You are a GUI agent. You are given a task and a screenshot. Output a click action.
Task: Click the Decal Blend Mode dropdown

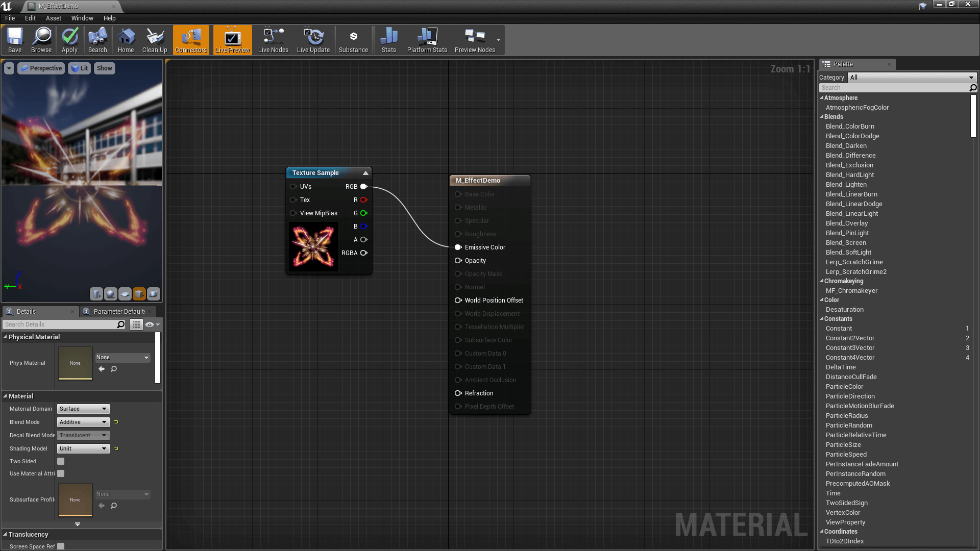tap(82, 435)
